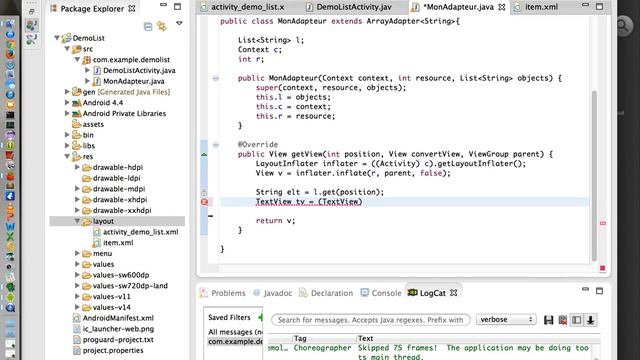Select the assets folder in the tree
The width and height of the screenshot is (640, 360).
pos(93,124)
